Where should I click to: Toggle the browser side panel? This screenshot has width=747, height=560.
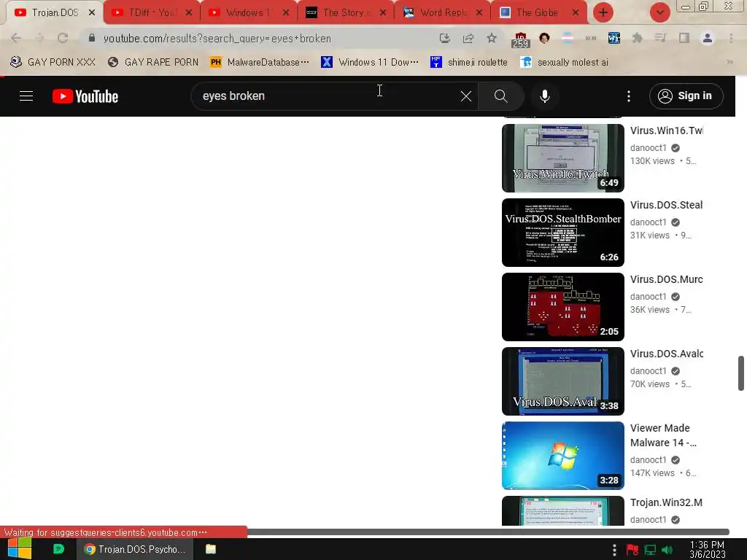click(x=684, y=38)
